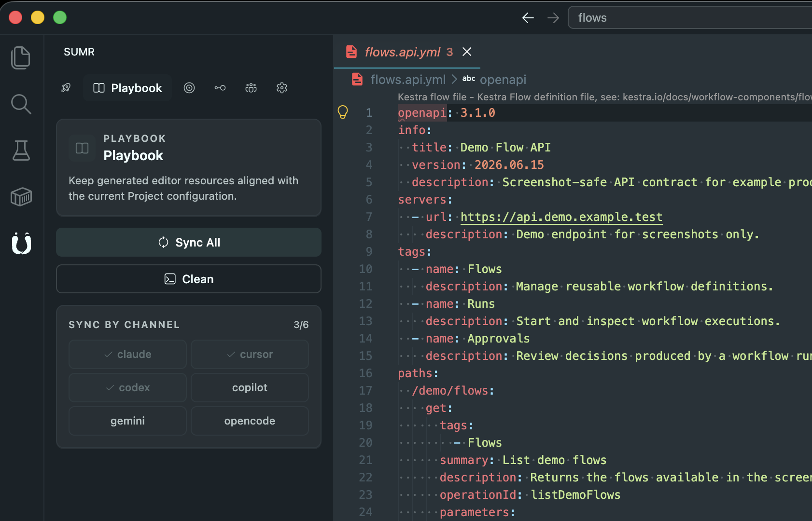Open the Testing flask icon in the activity bar
The width and height of the screenshot is (812, 521).
point(21,151)
